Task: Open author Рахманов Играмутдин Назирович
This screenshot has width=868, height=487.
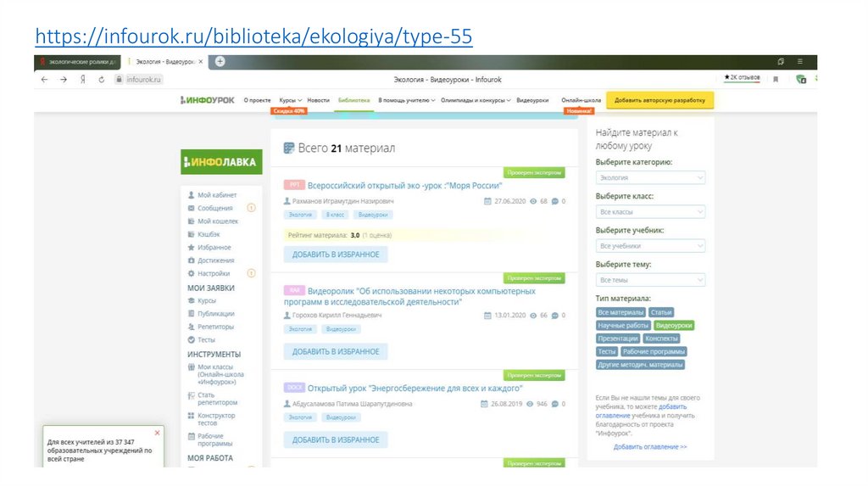Action: coord(342,201)
